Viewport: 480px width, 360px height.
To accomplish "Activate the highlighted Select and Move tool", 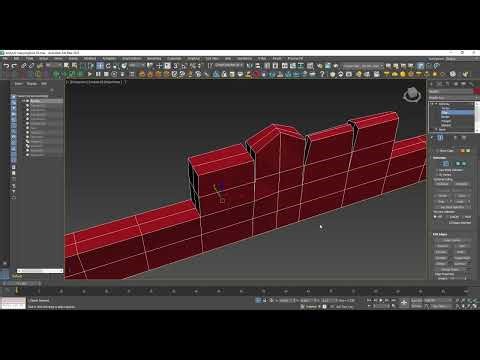I will tap(100, 66).
